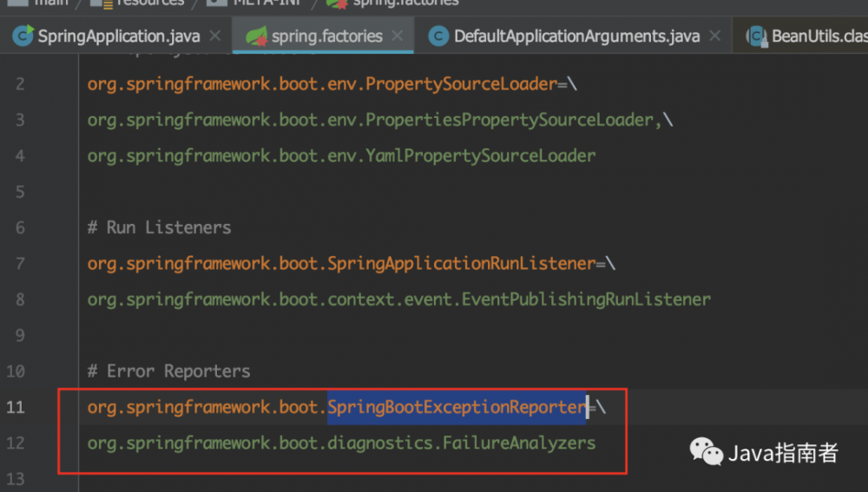The width and height of the screenshot is (868, 492).
Task: Select the spring.factories editor tab
Action: 323,36
